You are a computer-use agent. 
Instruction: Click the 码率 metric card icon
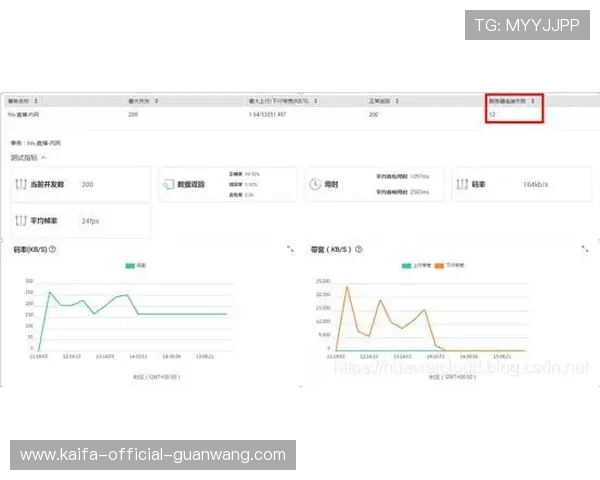(463, 185)
